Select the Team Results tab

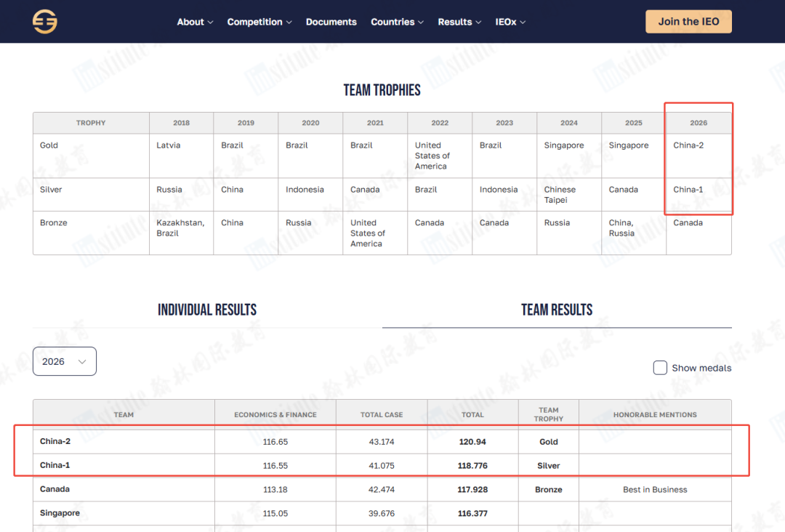(557, 310)
